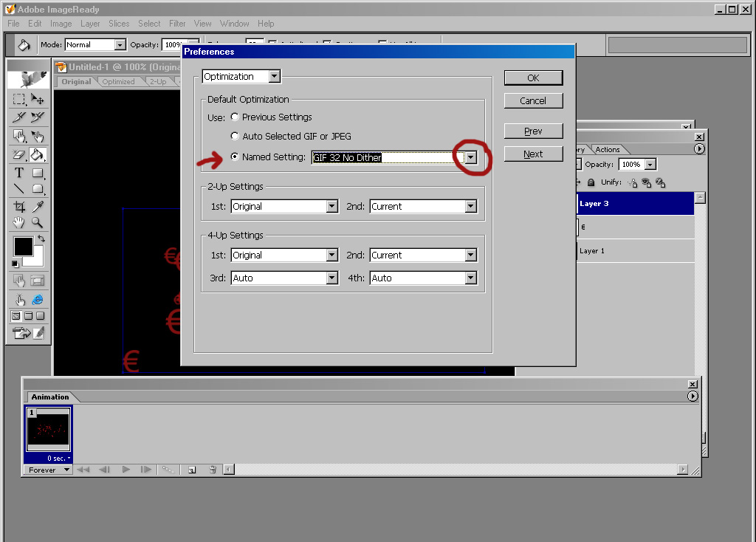This screenshot has width=756, height=542.
Task: Choose Auto Selected GIF or JPEG option
Action: coord(235,137)
